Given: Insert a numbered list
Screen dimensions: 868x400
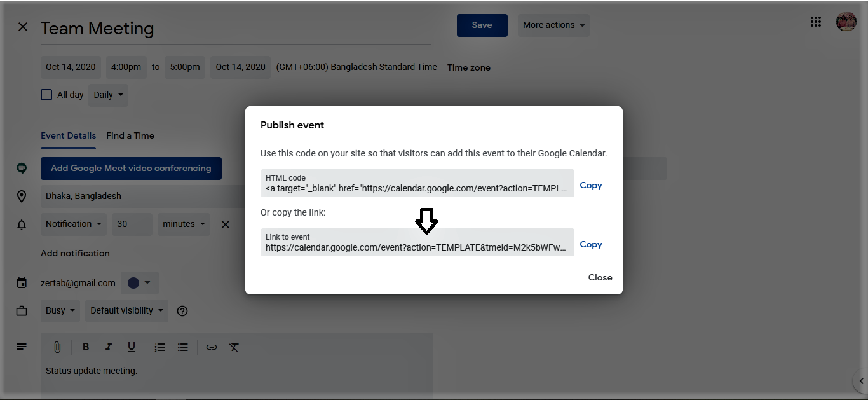Looking at the screenshot, I should (160, 347).
